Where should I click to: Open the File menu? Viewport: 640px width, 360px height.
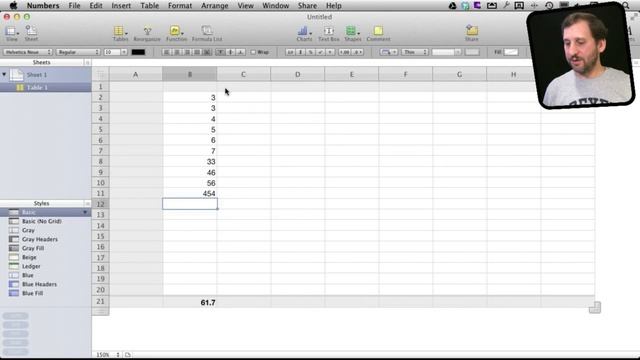tap(74, 6)
